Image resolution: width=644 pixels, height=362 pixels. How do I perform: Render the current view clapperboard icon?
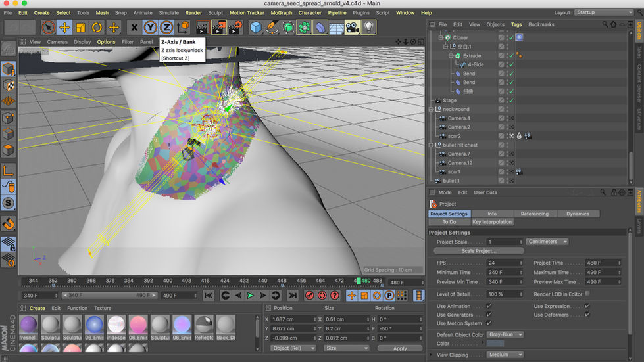tap(202, 28)
